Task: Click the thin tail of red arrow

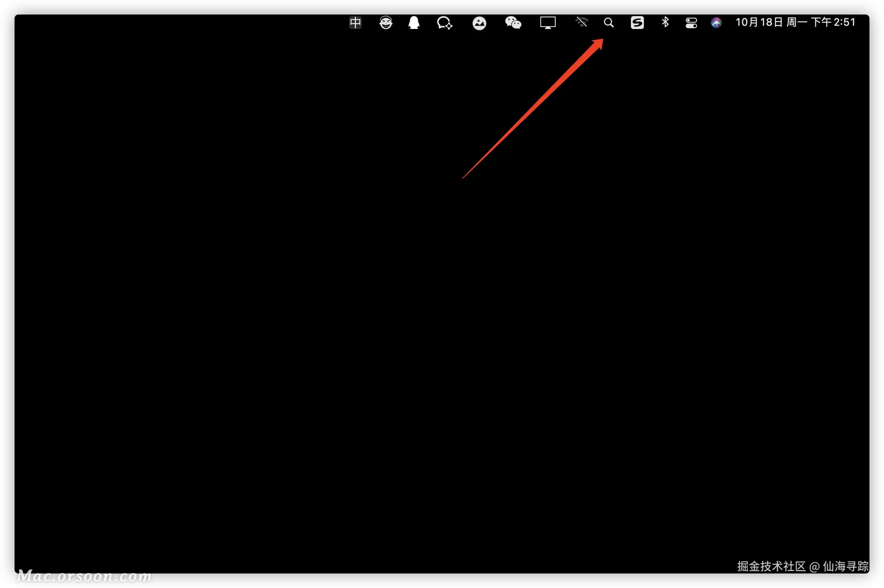Action: [465, 176]
